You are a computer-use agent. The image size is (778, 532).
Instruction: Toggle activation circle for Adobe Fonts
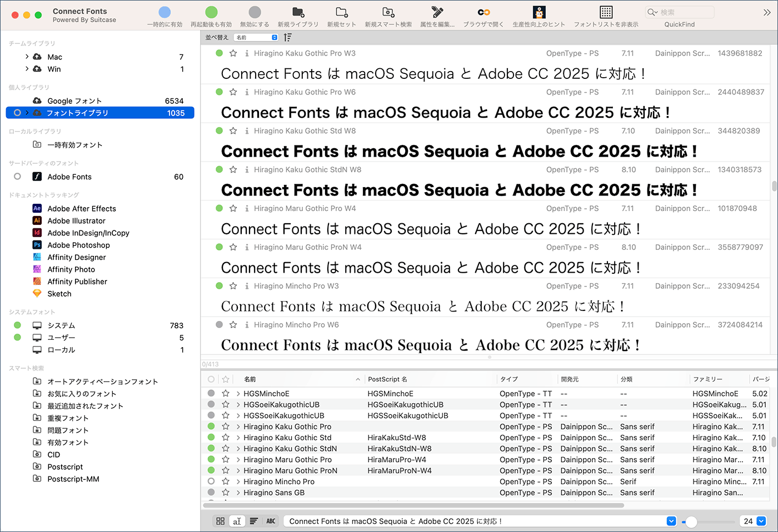[17, 177]
